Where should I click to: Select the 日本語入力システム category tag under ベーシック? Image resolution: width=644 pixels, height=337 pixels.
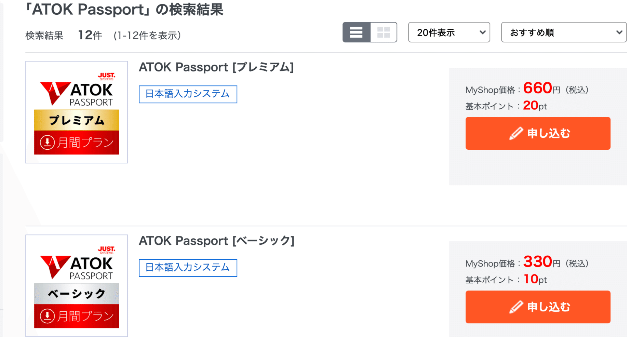[x=188, y=268]
